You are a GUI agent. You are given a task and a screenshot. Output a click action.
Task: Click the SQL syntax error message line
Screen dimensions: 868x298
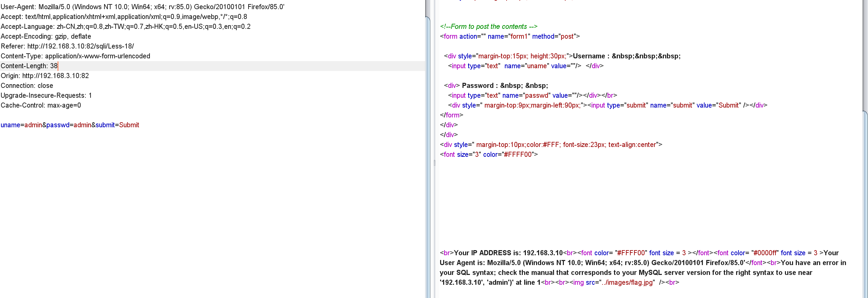(626, 273)
